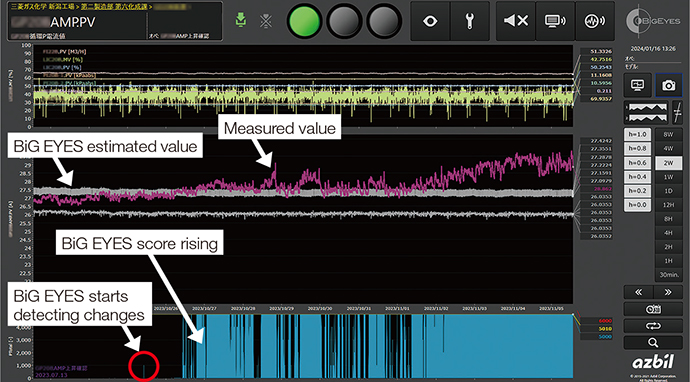Toggle the muted speaker button
This screenshot has height=382, width=690.
516,21
